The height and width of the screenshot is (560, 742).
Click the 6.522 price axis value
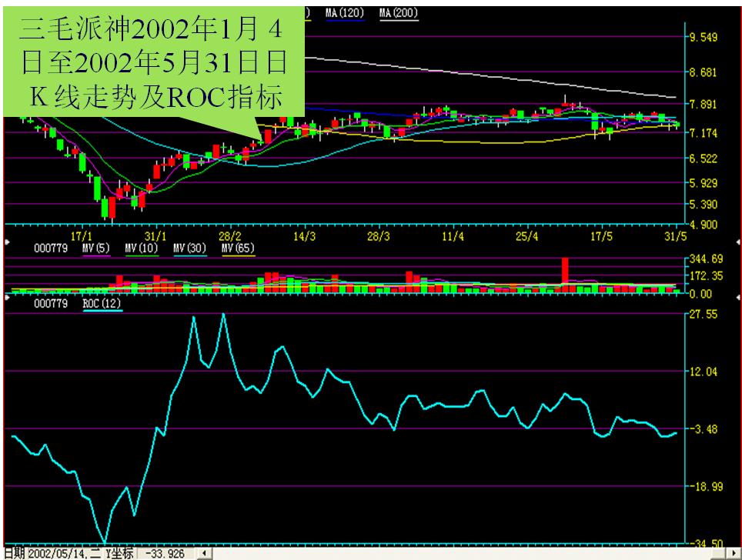704,158
